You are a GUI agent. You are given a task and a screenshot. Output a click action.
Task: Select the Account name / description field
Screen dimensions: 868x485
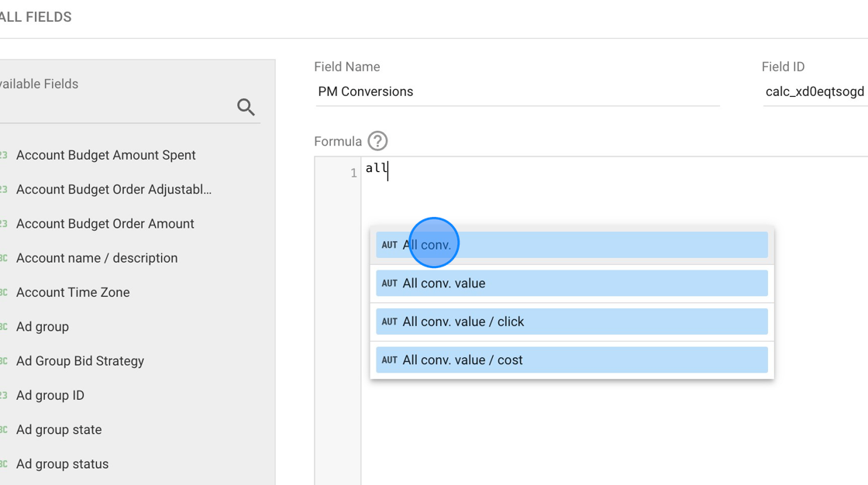click(97, 258)
